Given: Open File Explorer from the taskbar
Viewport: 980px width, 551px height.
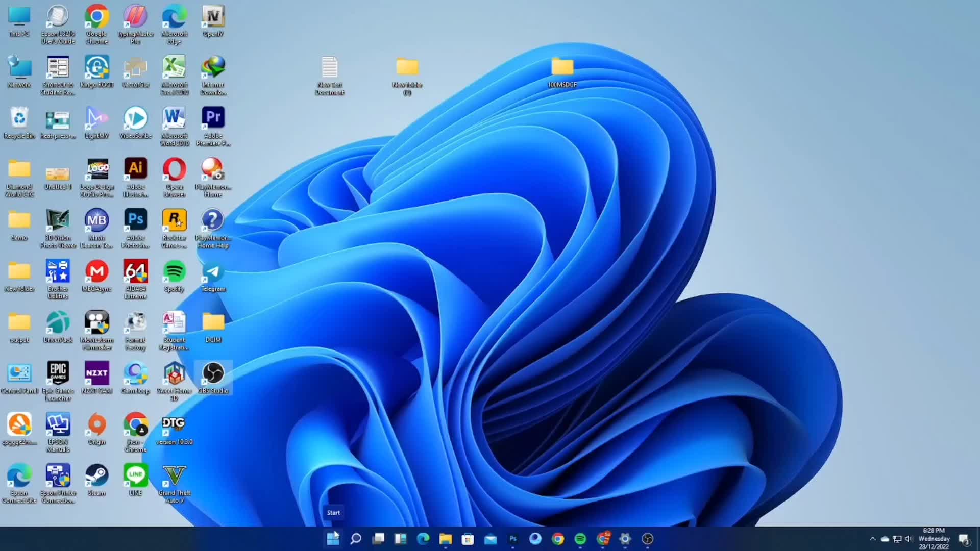Looking at the screenshot, I should (446, 539).
